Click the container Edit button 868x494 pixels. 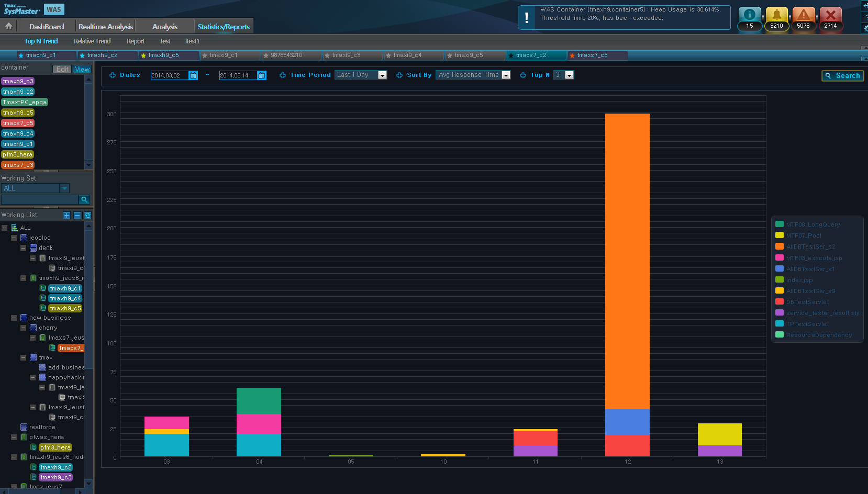coord(62,69)
